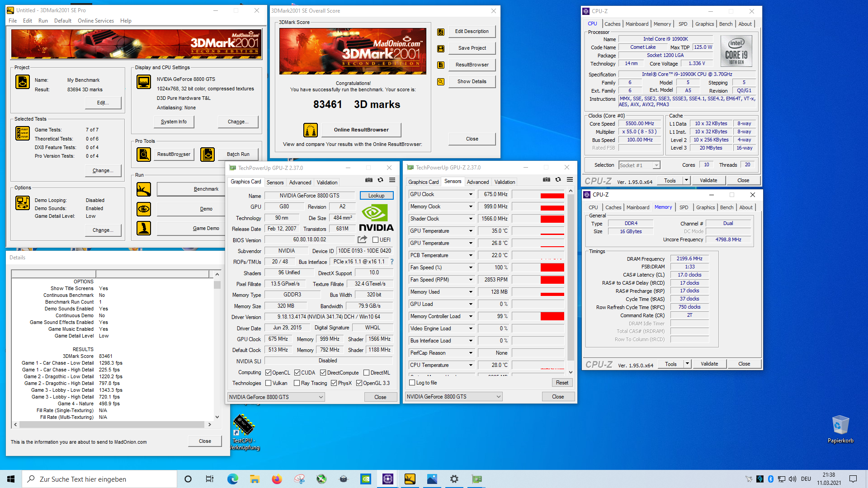
Task: Click the Demo eye icon
Action: pyautogui.click(x=144, y=209)
